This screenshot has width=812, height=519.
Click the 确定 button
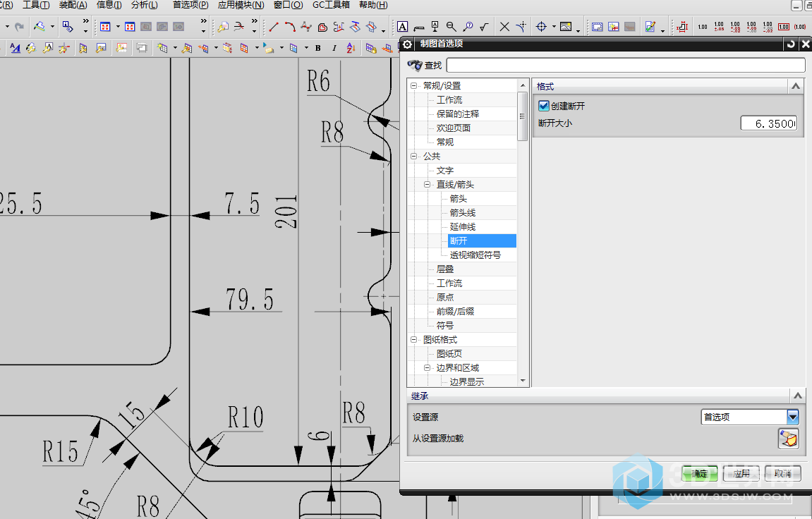coord(700,473)
